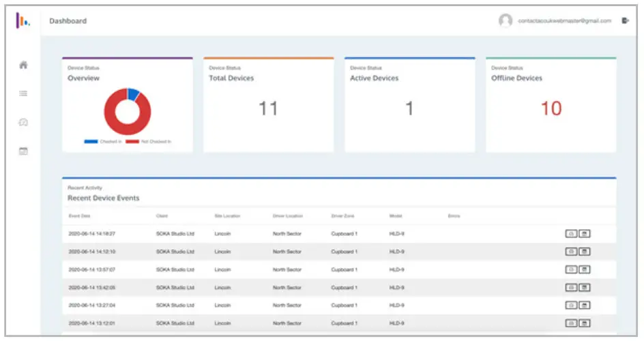Sort by the Client column header
The image size is (644, 341).
[162, 216]
